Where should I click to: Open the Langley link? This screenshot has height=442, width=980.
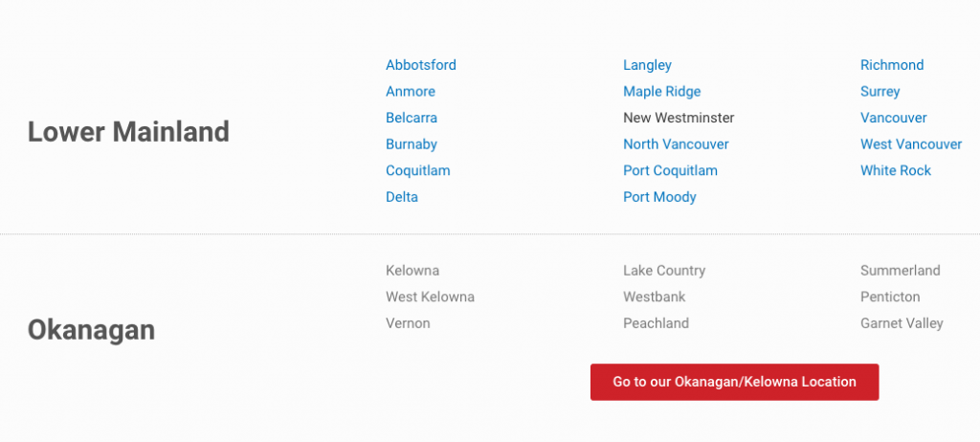click(x=647, y=65)
